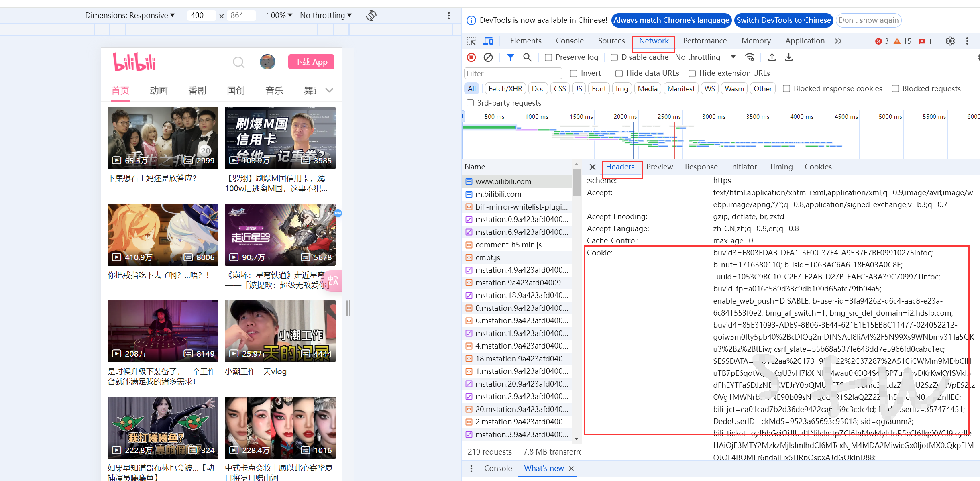Open the request Preview tab
The image size is (980, 481).
(x=660, y=167)
